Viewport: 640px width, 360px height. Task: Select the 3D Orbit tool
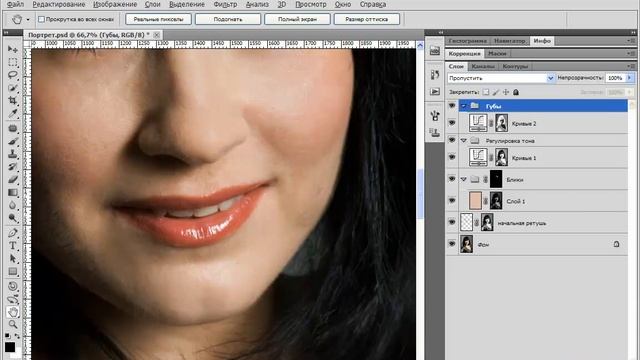pos(13,299)
